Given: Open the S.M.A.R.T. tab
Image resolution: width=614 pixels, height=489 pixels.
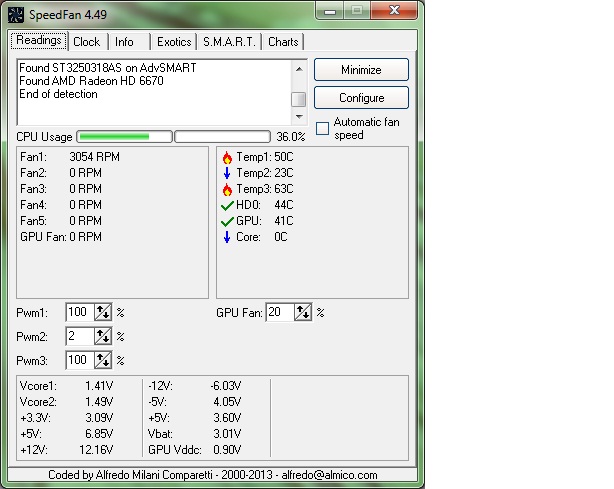Looking at the screenshot, I should [229, 42].
